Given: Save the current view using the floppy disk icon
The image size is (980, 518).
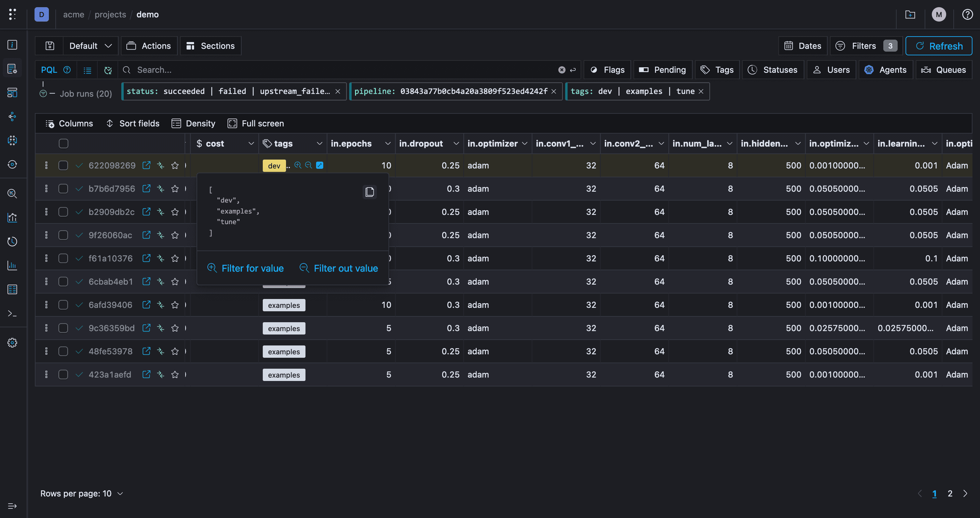Looking at the screenshot, I should 49,46.
